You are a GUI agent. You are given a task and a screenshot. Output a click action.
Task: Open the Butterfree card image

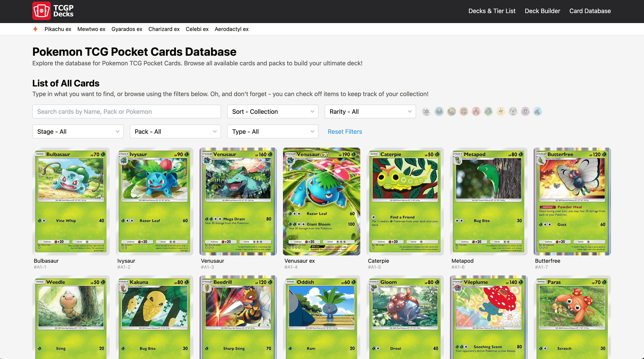coord(572,201)
